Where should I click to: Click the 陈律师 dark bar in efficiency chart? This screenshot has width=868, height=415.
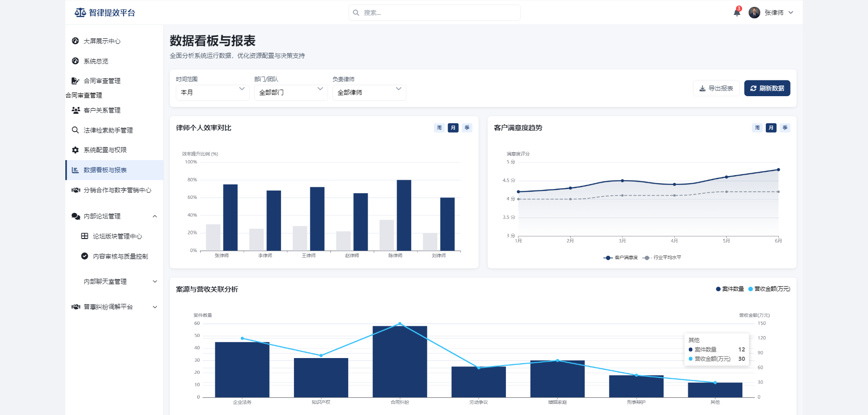[404, 215]
